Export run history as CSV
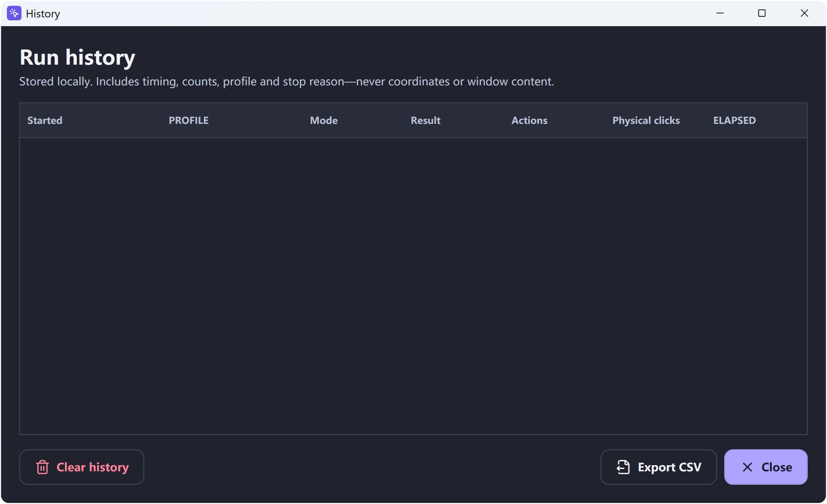The width and height of the screenshot is (827, 504). pyautogui.click(x=658, y=467)
